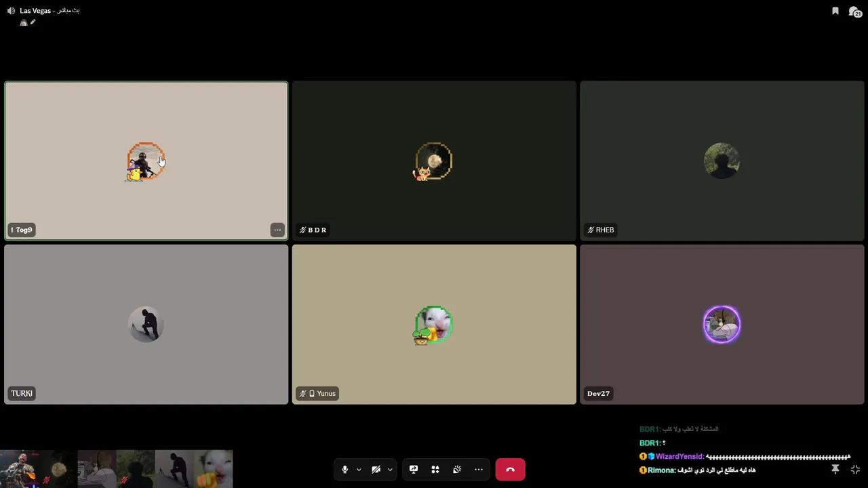Select the Dev27 participant tile
Viewport: 868px width, 488px height.
(x=722, y=325)
